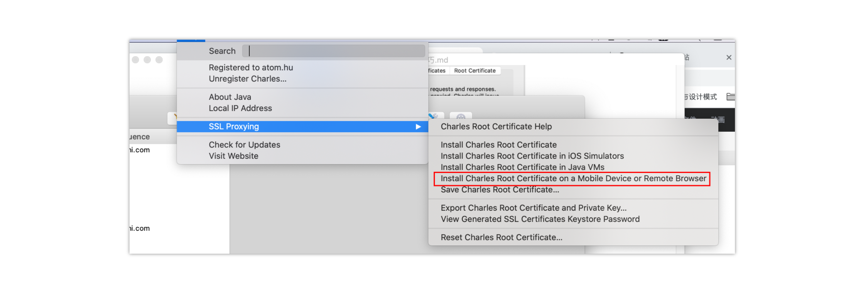The height and width of the screenshot is (289, 868).
Task: Install Root Certificate in iOS Simulators
Action: [x=532, y=156]
